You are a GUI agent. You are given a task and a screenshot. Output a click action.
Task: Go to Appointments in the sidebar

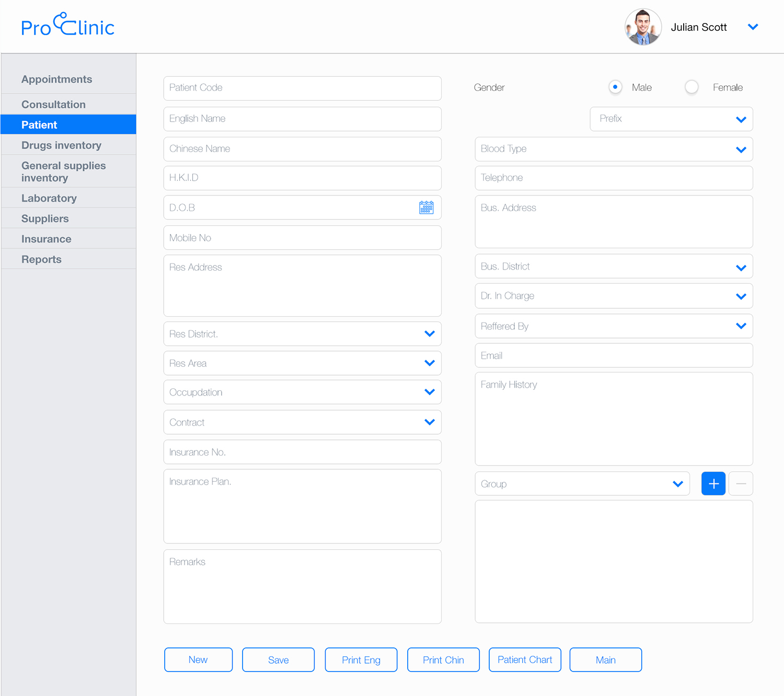click(x=68, y=79)
